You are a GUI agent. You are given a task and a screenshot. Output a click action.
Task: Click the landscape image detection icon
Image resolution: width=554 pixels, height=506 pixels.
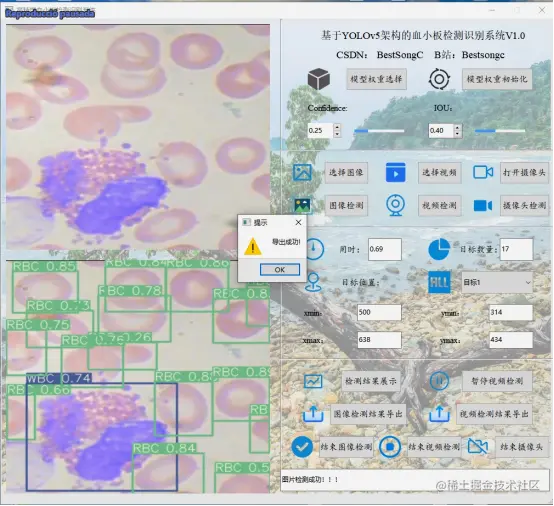[302, 205]
